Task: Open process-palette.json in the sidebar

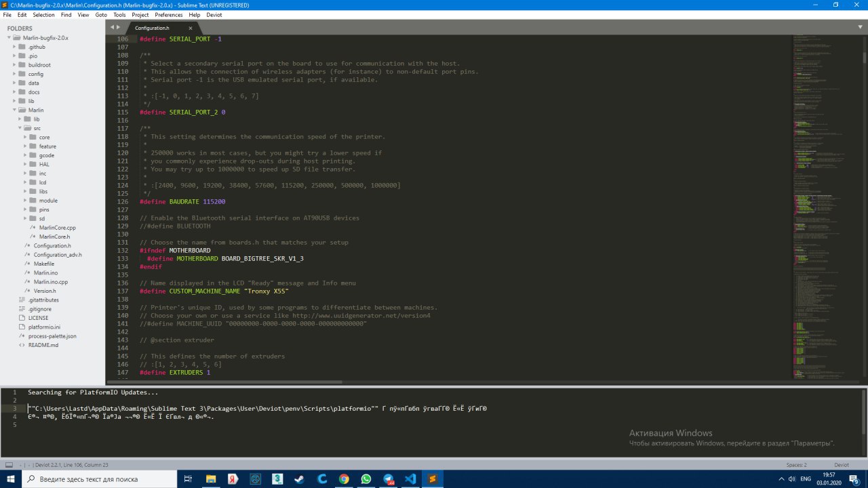Action: 52,336
